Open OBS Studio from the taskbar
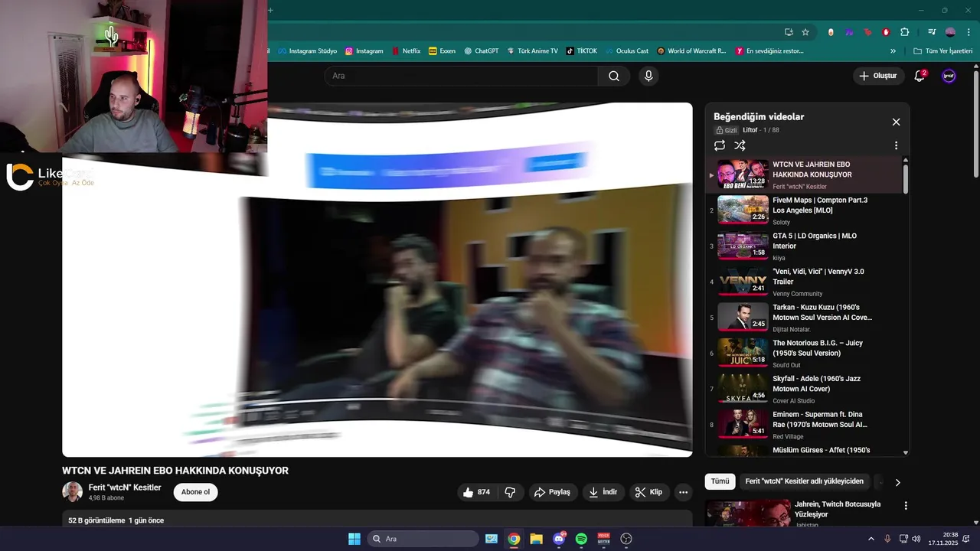The height and width of the screenshot is (551, 980). point(626,539)
